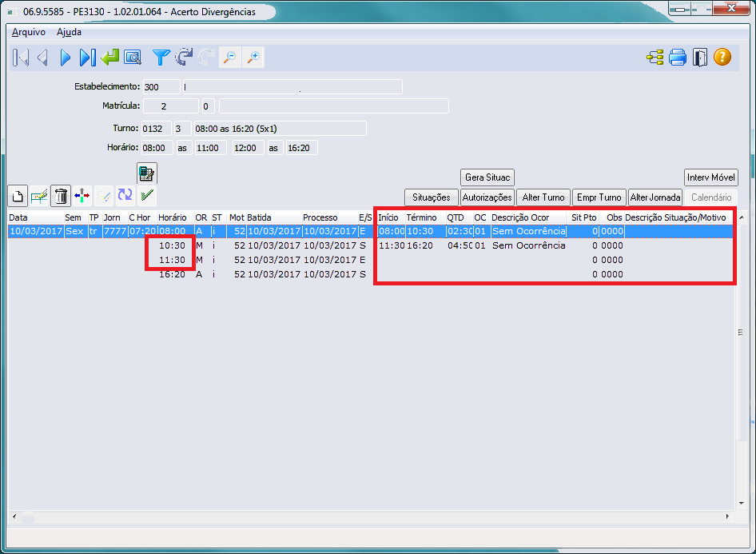Viewport: 756px width, 554px height.
Task: Click the 10:30 Horário cell
Action: (172, 245)
